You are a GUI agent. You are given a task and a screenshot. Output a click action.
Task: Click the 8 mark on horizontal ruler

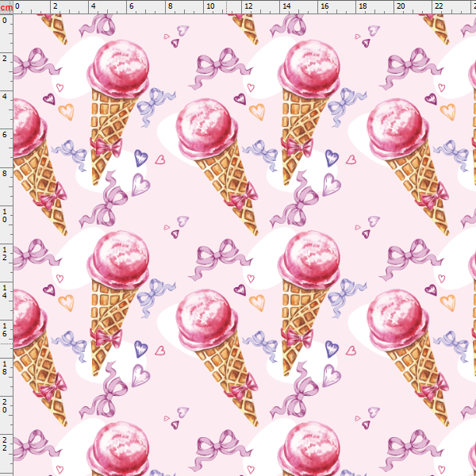point(171,6)
